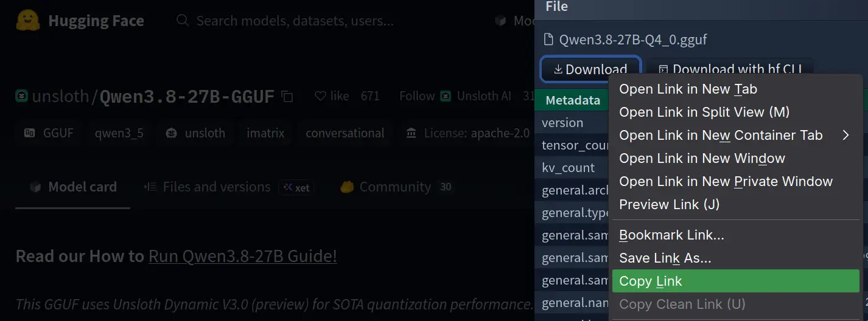Click the conversational tag
The width and height of the screenshot is (868, 321).
click(x=345, y=133)
